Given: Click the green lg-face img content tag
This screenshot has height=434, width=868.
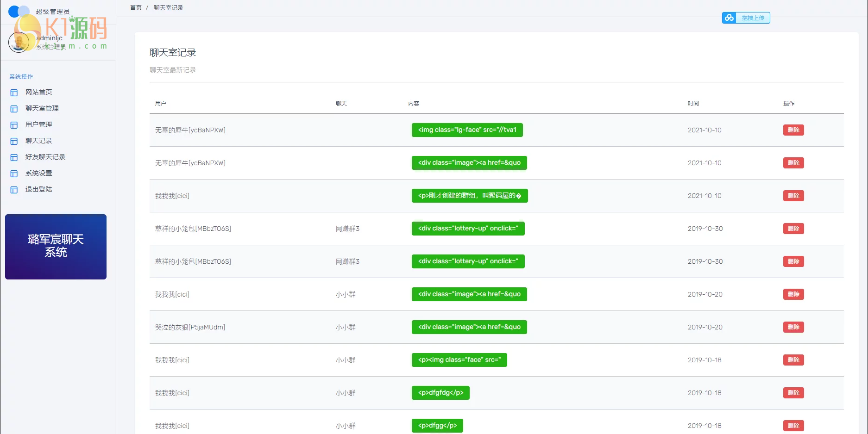Looking at the screenshot, I should coord(467,130).
